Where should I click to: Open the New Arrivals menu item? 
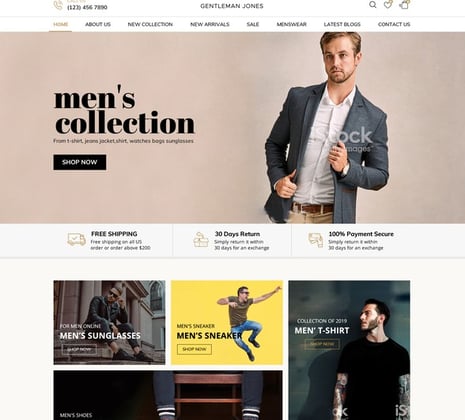click(x=210, y=24)
